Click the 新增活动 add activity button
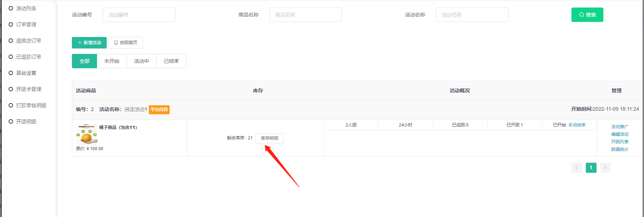 (89, 43)
